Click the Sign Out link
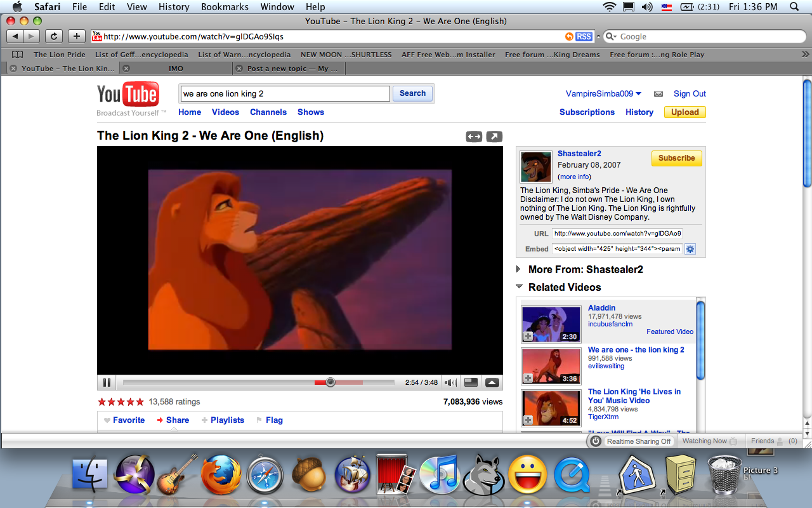 690,94
